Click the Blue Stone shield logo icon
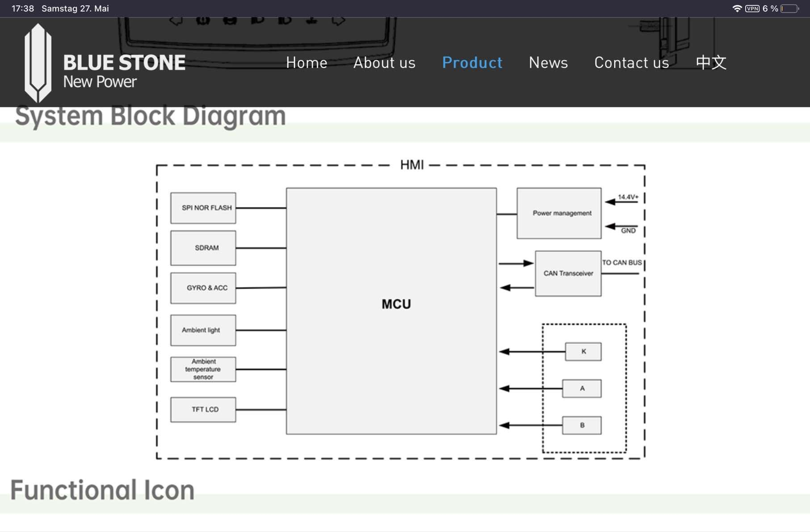 point(38,63)
